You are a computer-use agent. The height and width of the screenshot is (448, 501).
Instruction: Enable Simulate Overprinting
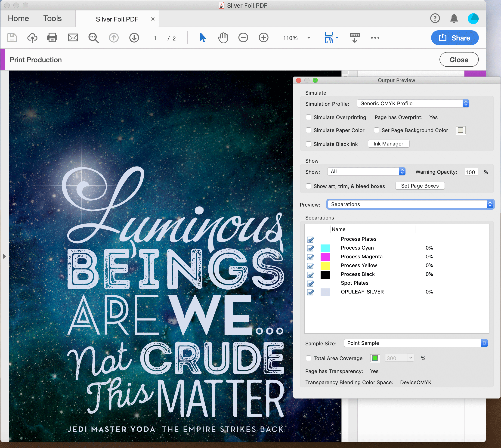[x=309, y=117]
